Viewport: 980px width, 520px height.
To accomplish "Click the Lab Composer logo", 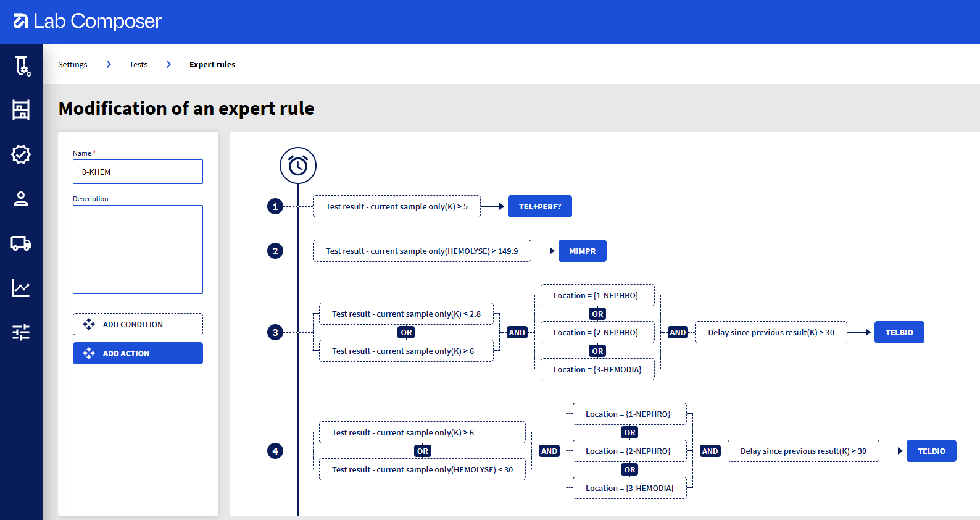I will [87, 22].
